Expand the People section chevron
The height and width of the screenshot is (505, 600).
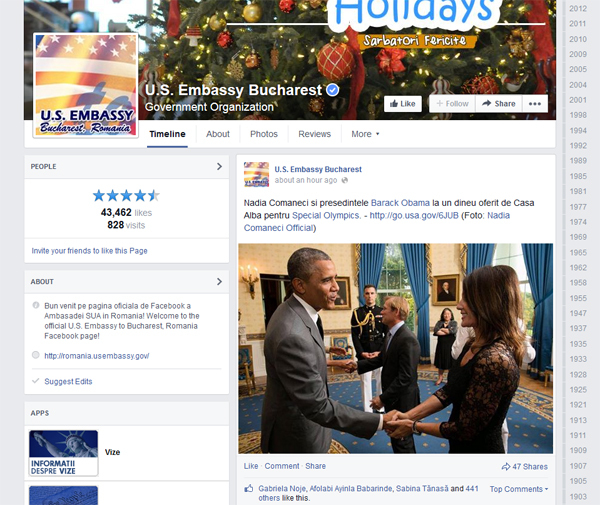[x=219, y=166]
